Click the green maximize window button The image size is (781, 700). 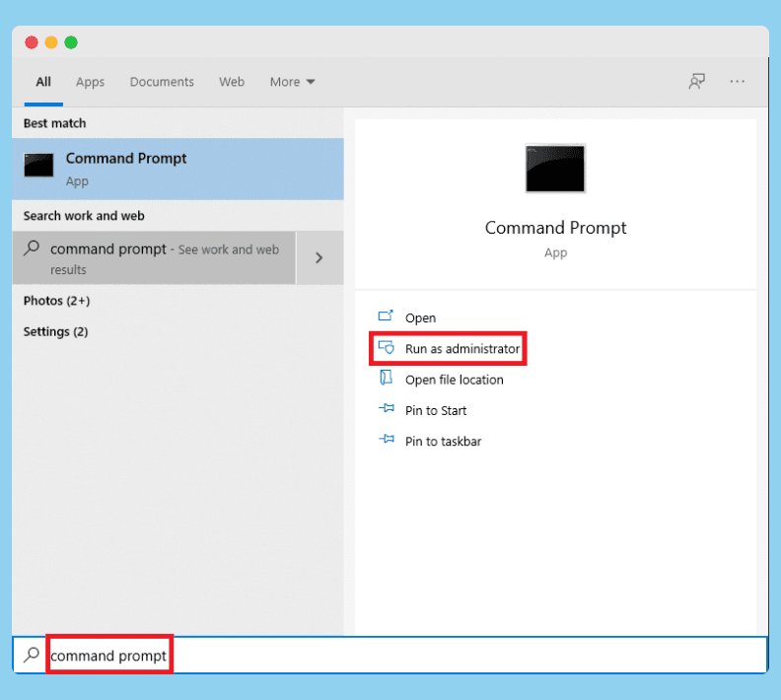click(71, 42)
